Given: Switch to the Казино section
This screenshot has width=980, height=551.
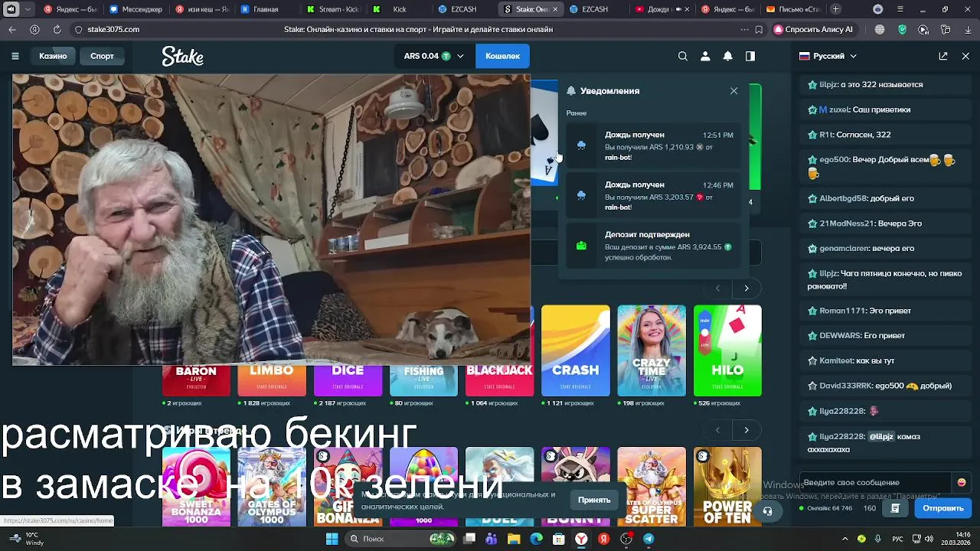Looking at the screenshot, I should (53, 56).
